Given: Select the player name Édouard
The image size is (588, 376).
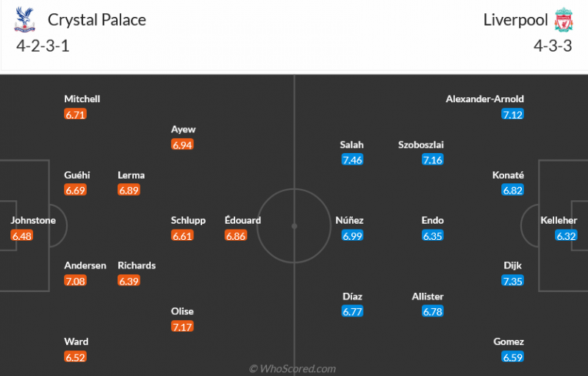Looking at the screenshot, I should point(243,220).
